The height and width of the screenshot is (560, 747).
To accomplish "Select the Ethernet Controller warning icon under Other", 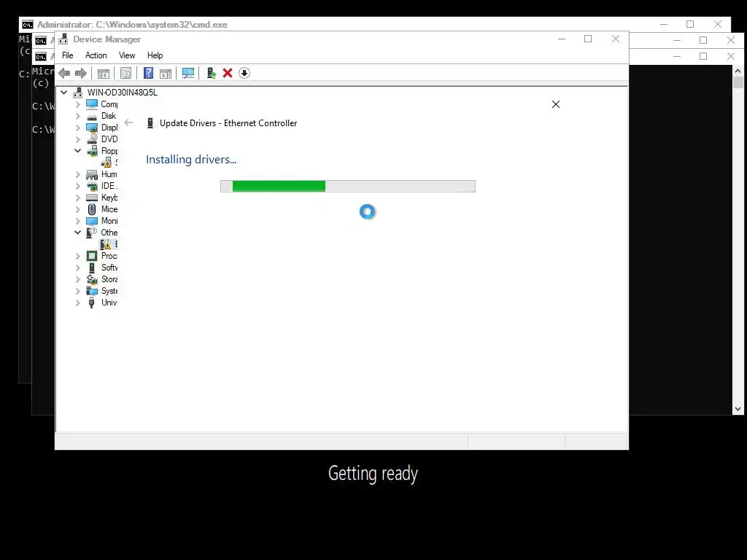I will [x=106, y=244].
